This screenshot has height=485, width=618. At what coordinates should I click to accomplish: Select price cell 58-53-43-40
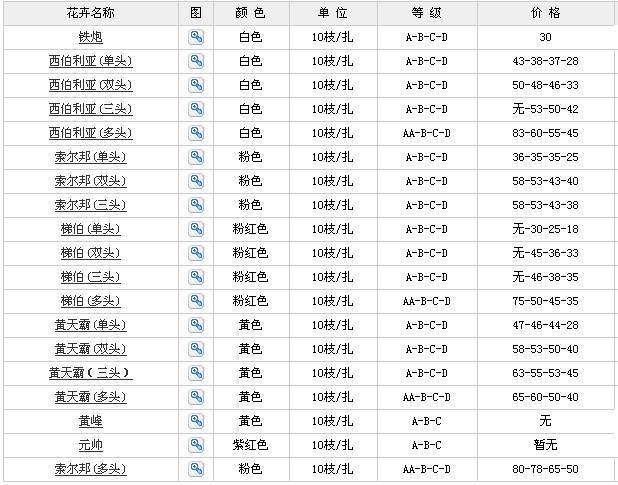pos(545,181)
